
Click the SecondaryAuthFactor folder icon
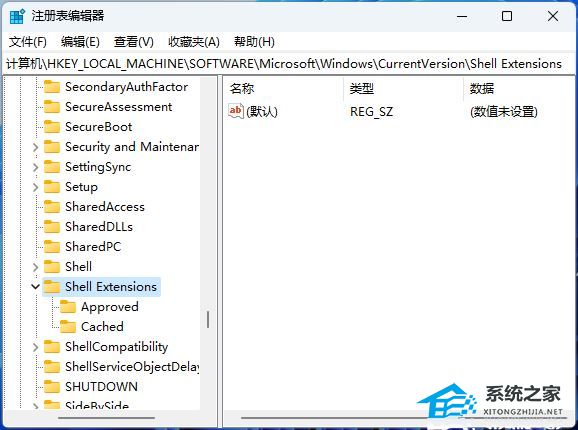(x=52, y=87)
